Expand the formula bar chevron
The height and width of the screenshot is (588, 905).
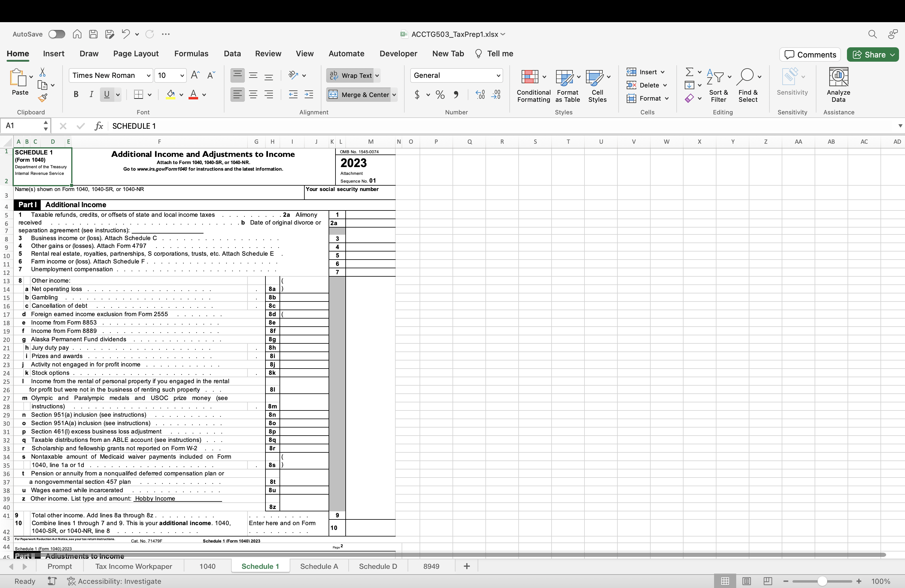click(x=900, y=126)
